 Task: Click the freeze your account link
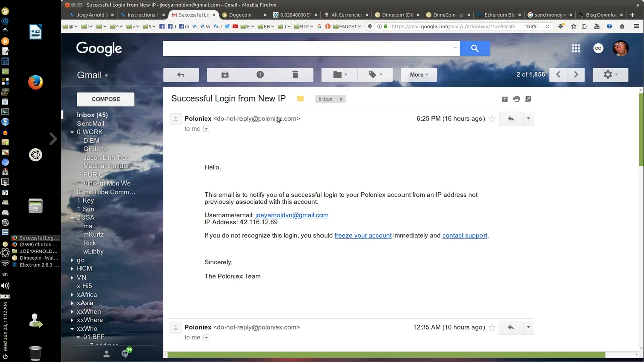click(x=363, y=235)
